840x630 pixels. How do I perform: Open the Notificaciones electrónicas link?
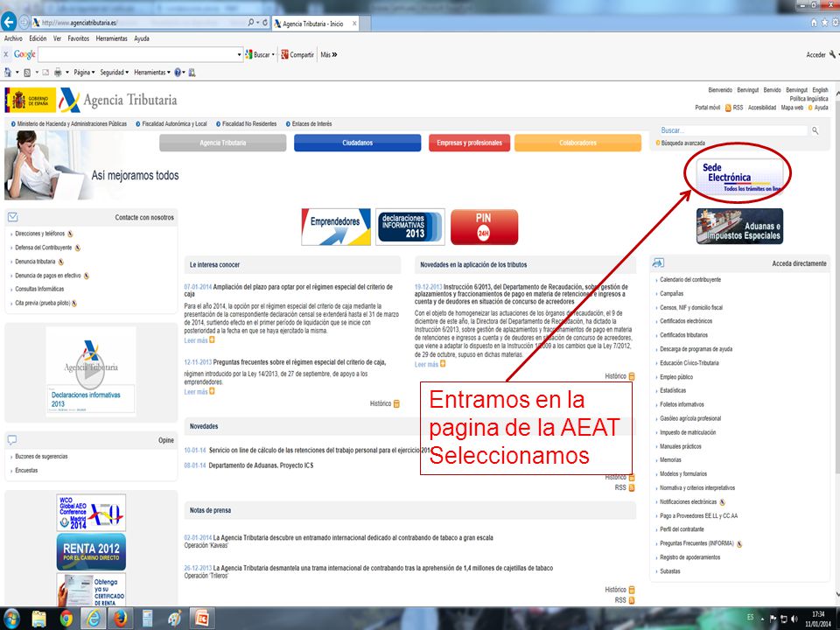[688, 502]
